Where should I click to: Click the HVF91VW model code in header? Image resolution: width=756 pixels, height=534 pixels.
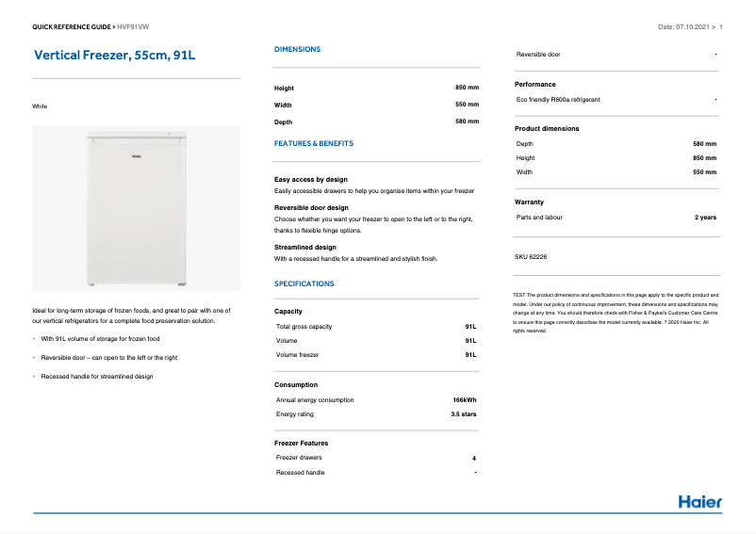[x=134, y=26]
